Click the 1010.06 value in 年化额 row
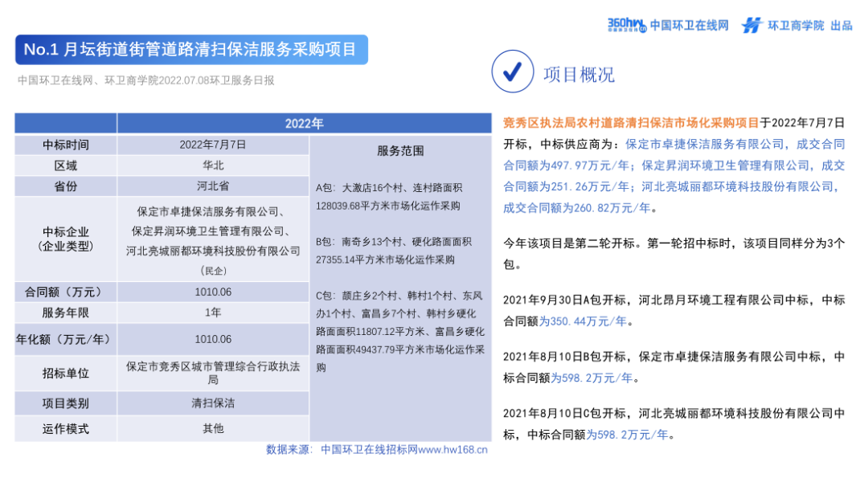868x478 pixels. [x=213, y=339]
